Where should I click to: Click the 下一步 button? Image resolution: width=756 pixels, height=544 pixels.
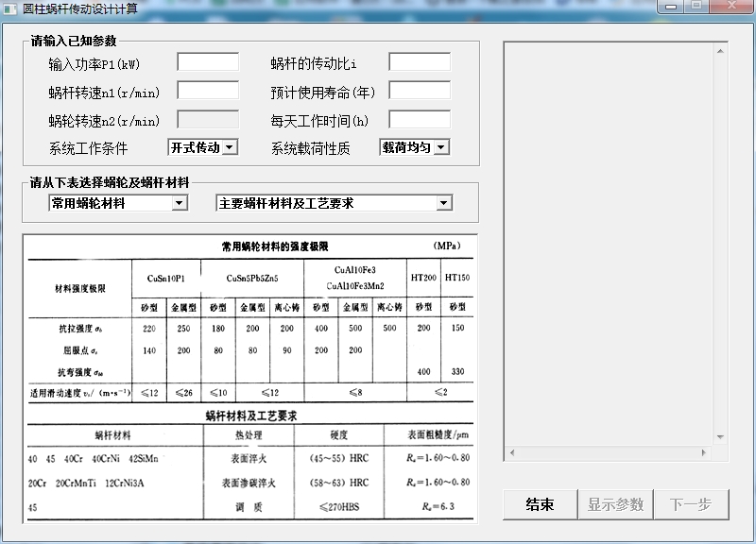coord(691,504)
